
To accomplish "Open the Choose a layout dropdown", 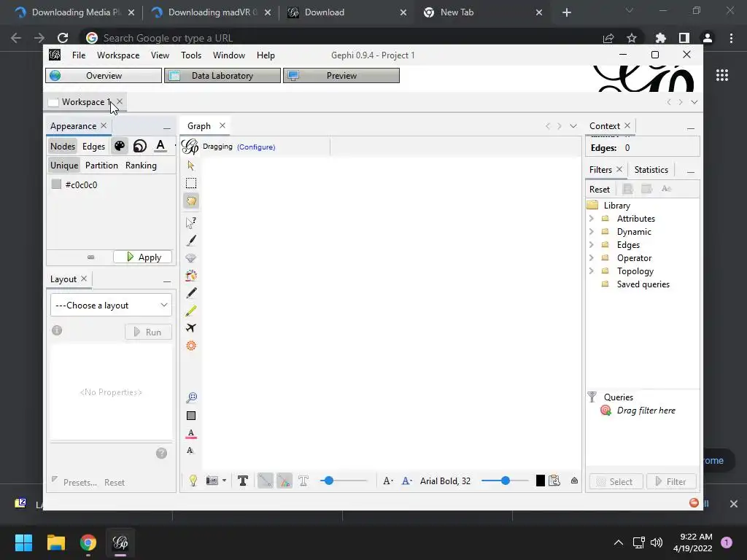I will (111, 306).
